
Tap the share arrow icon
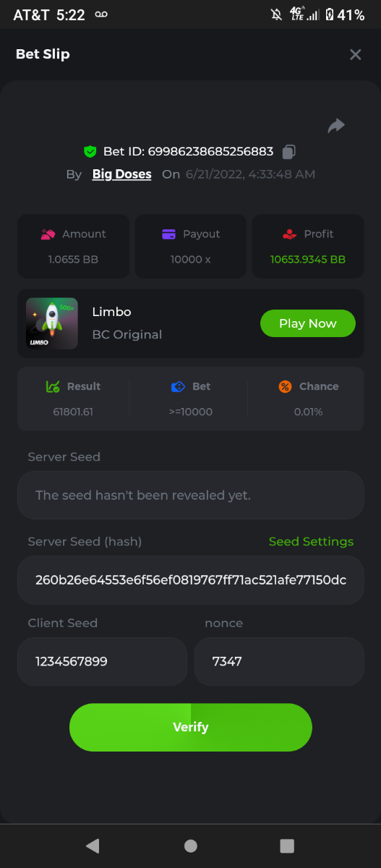(x=336, y=126)
